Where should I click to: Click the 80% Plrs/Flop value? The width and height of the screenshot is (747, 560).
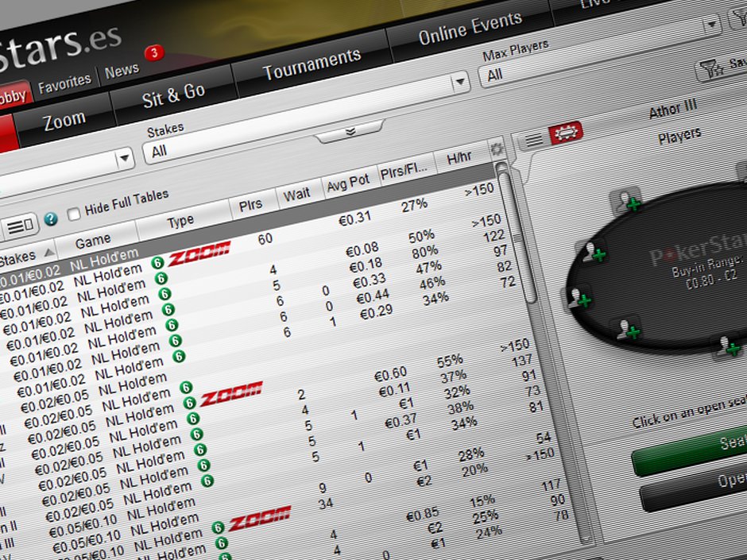point(424,252)
